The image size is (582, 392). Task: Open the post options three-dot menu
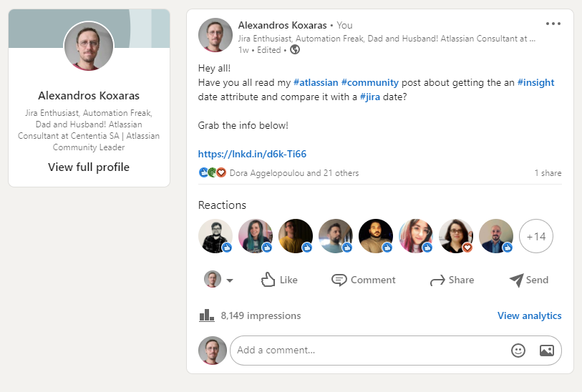(x=553, y=24)
